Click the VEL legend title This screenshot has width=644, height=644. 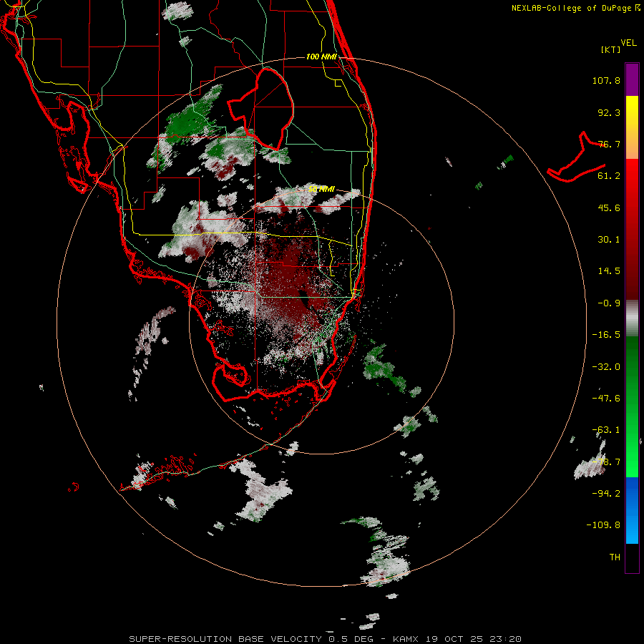[628, 43]
